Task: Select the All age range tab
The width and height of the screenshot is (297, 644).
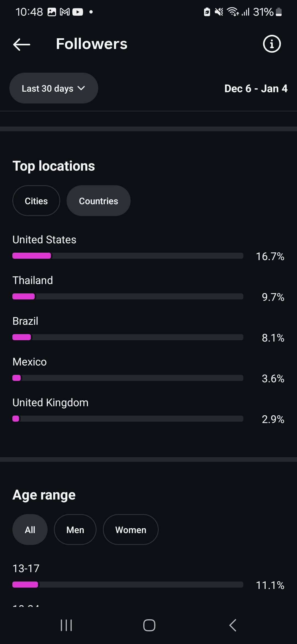Action: (30, 530)
